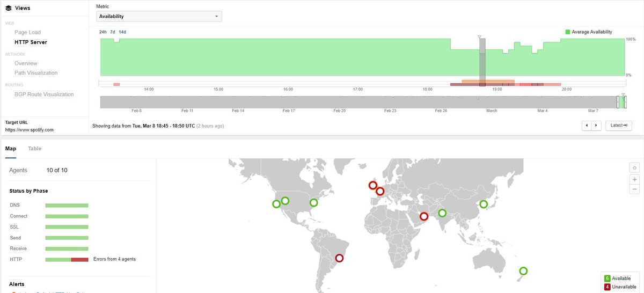Open the BGP Route Visualization view
The width and height of the screenshot is (644, 293).
click(44, 94)
